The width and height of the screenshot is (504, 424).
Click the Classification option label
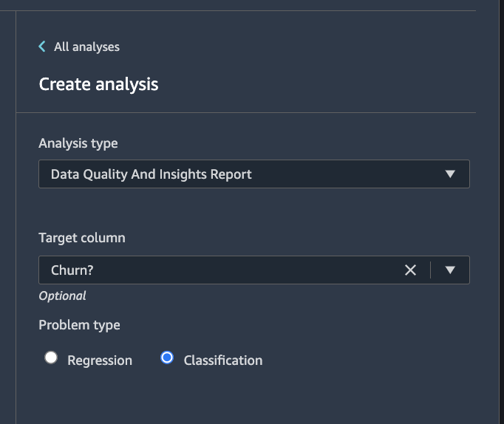click(x=222, y=360)
